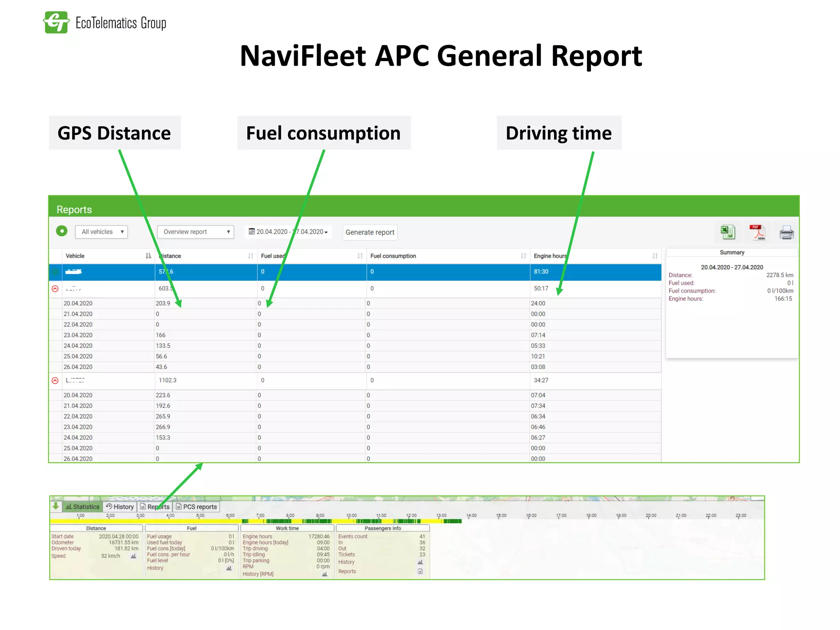840x630 pixels.
Task: Switch to the History tab
Action: pyautogui.click(x=120, y=507)
